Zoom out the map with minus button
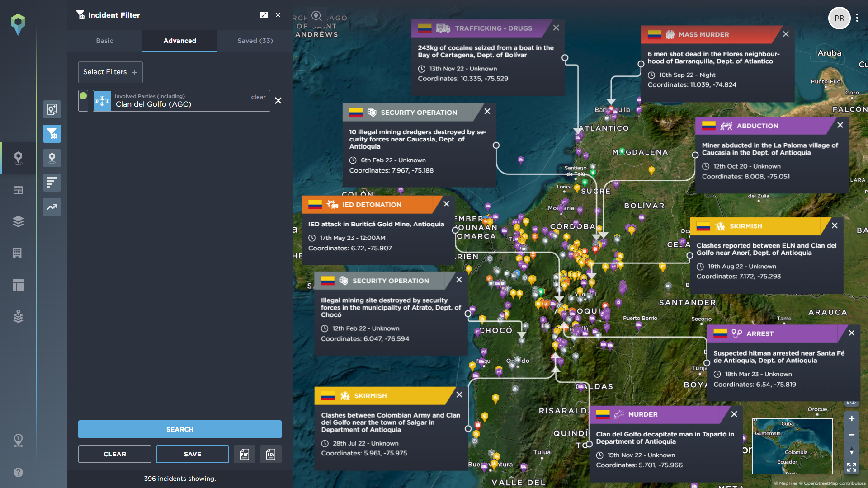The width and height of the screenshot is (868, 488). [852, 435]
